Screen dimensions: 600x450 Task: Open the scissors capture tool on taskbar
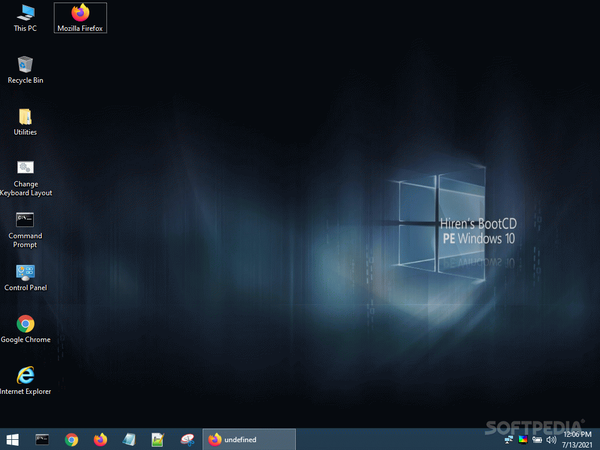tap(187, 440)
